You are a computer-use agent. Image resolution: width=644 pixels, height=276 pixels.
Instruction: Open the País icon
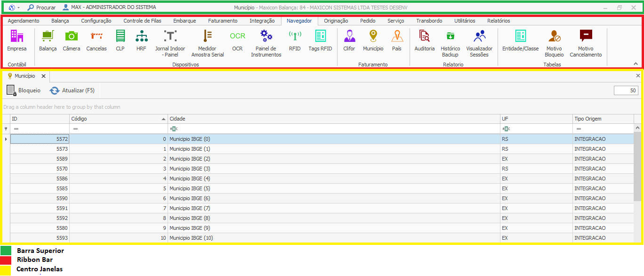[x=397, y=41]
